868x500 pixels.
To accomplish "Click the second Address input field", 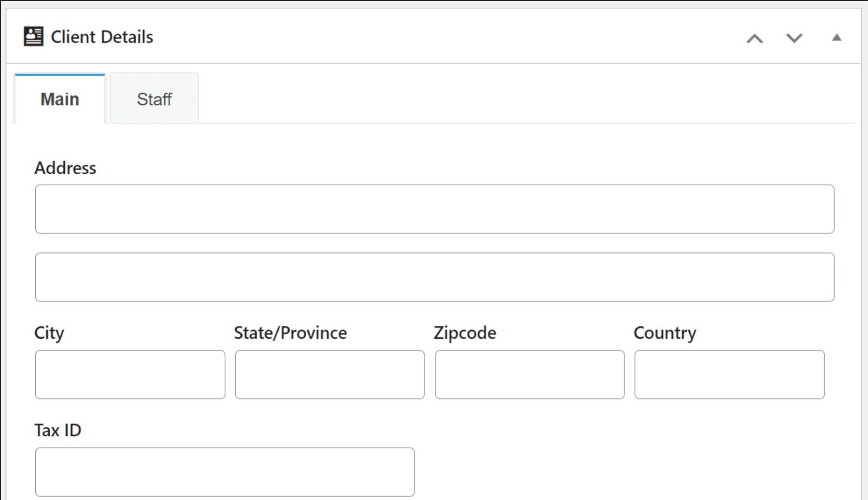I will pos(434,277).
